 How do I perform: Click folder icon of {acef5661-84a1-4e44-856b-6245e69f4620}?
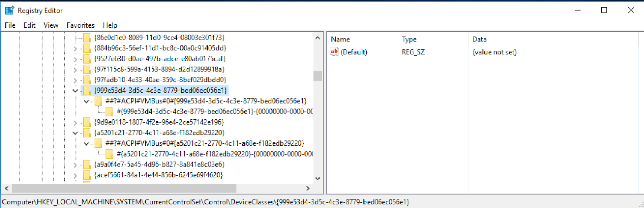click(x=87, y=175)
